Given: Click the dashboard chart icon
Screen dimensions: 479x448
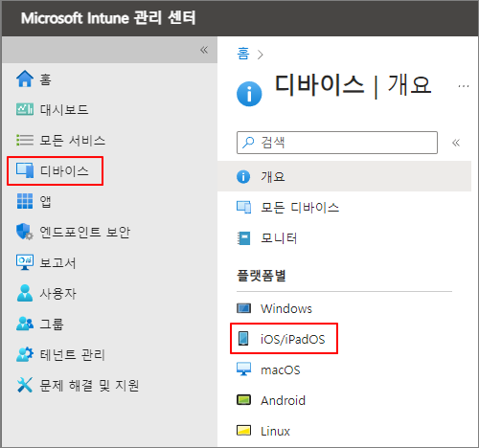Looking at the screenshot, I should (x=25, y=109).
